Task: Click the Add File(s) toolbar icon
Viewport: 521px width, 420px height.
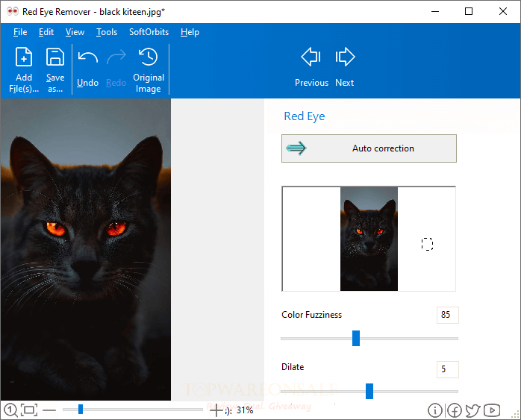Action: tap(24, 57)
